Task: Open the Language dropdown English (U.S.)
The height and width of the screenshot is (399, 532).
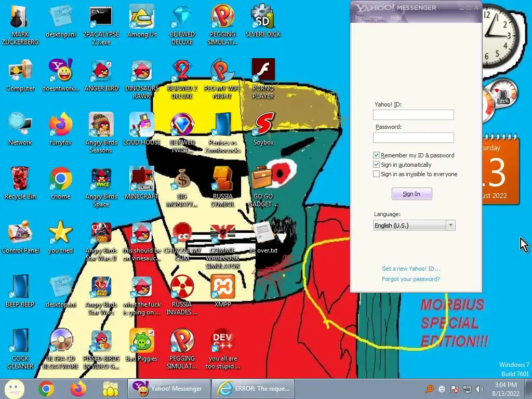Action: click(x=414, y=225)
